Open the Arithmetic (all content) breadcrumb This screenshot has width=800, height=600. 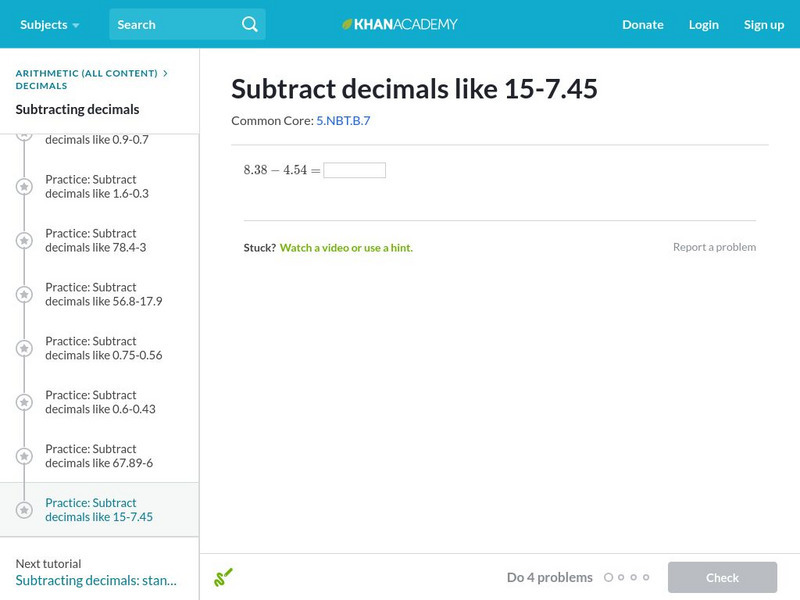tap(86, 73)
